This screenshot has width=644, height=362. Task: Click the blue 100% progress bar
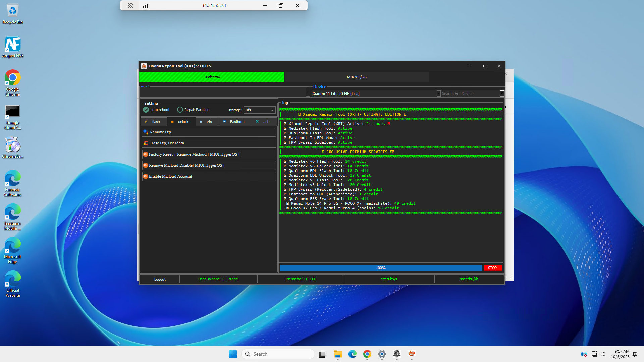coord(380,268)
